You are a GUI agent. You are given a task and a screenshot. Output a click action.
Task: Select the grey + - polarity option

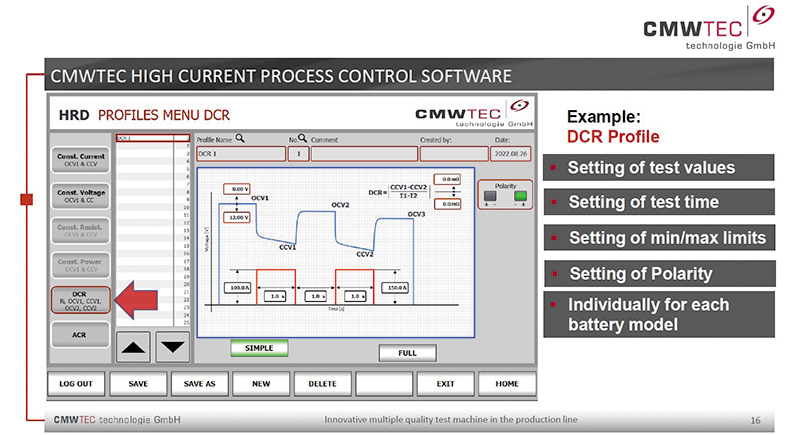(x=490, y=196)
